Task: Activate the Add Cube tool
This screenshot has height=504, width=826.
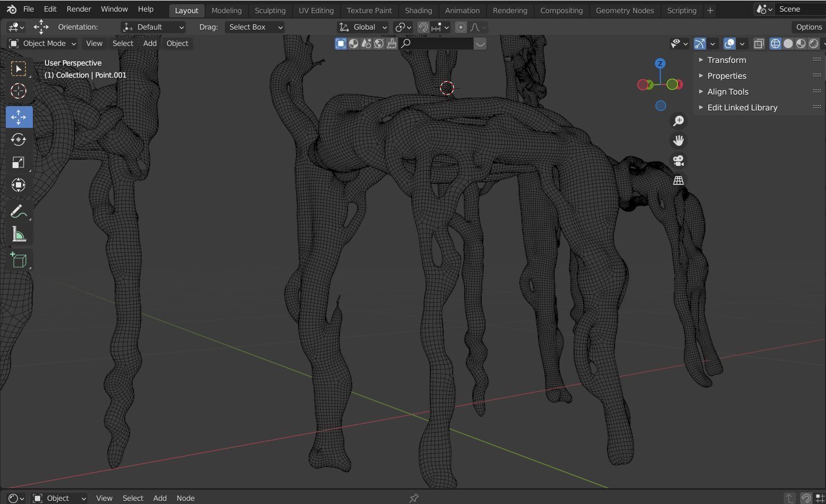Action: click(x=19, y=260)
